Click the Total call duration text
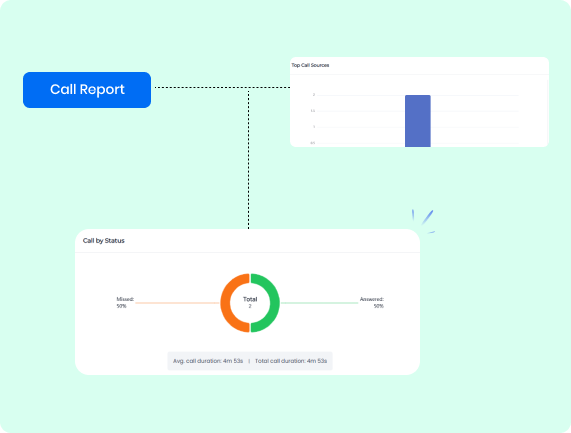 click(291, 361)
